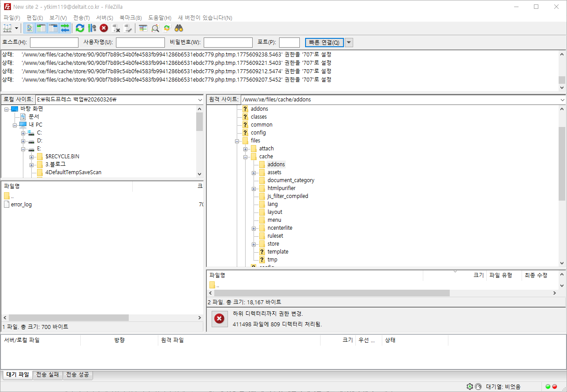Screen dimensions: 567x392
Task: Sort remote files by 최종 수정 column
Action: 540,275
